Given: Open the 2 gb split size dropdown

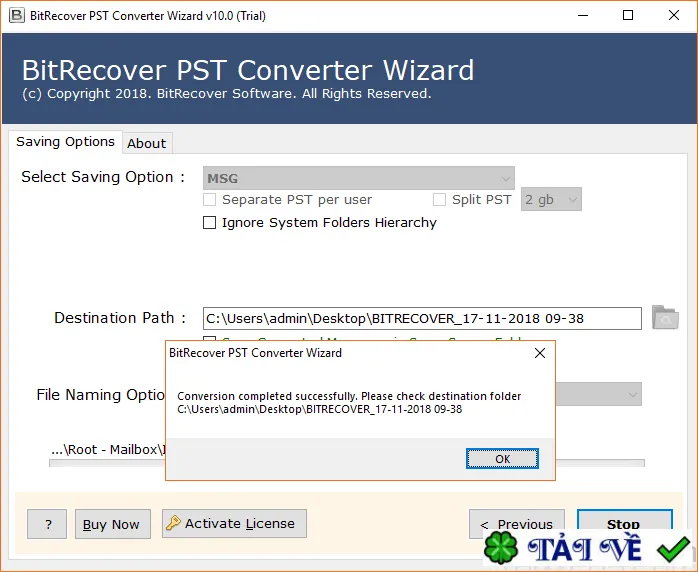Looking at the screenshot, I should pos(551,199).
